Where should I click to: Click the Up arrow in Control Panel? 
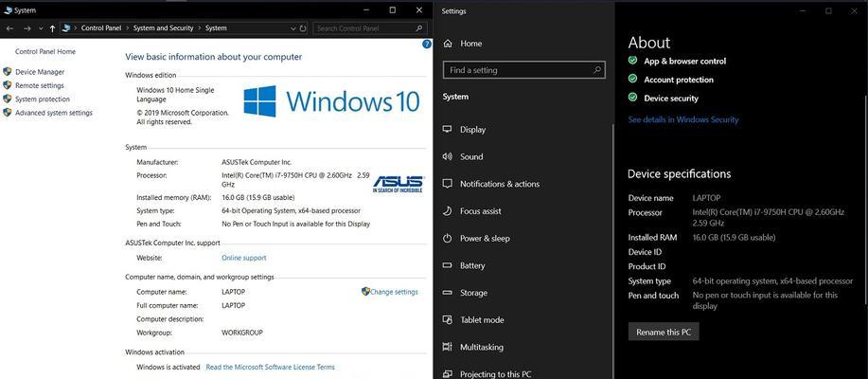53,28
